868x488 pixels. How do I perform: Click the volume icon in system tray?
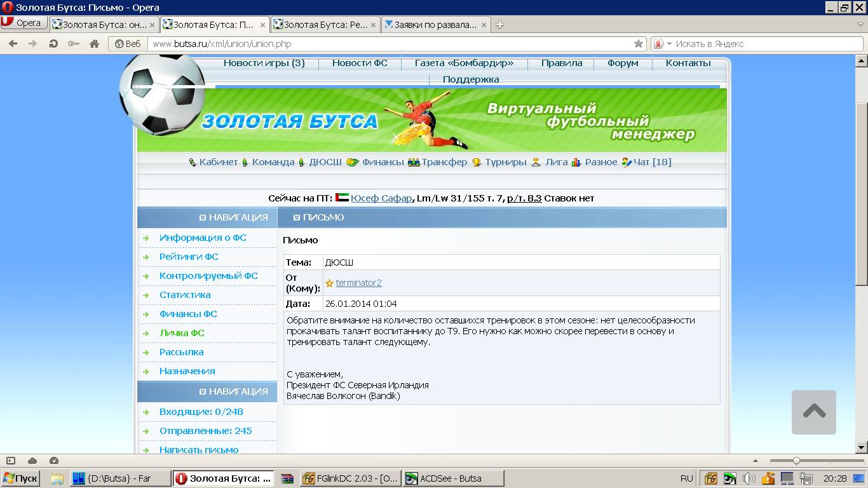749,478
